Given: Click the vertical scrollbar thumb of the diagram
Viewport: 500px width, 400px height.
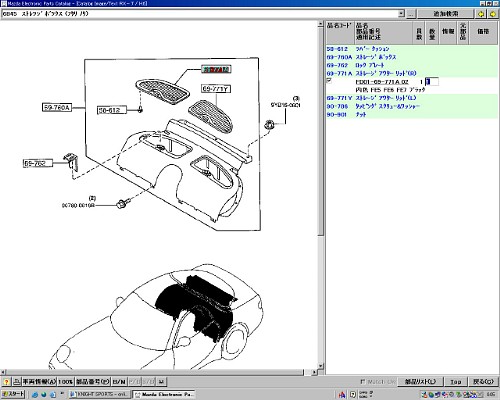Looking at the screenshot, I should (x=321, y=132).
